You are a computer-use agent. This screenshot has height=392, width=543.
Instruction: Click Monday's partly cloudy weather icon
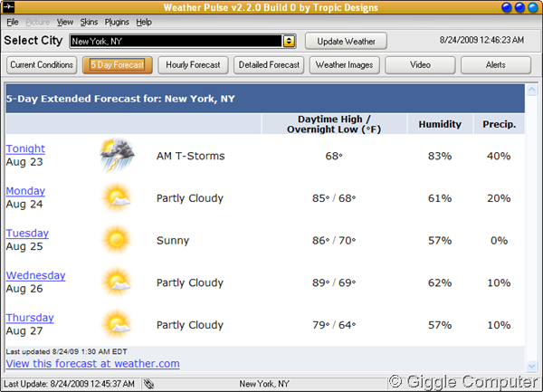pyautogui.click(x=117, y=198)
